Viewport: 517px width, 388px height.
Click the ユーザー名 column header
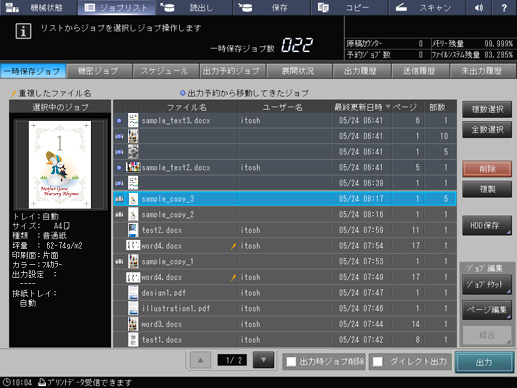(x=283, y=107)
